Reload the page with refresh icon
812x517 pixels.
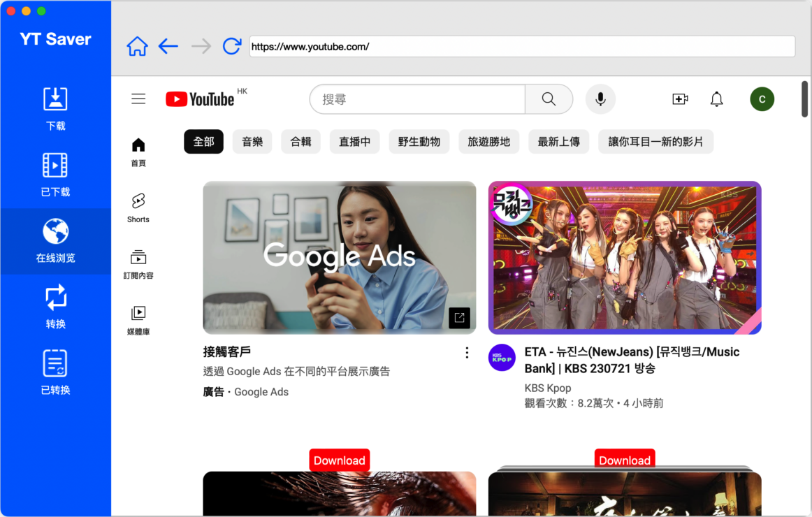pyautogui.click(x=232, y=47)
